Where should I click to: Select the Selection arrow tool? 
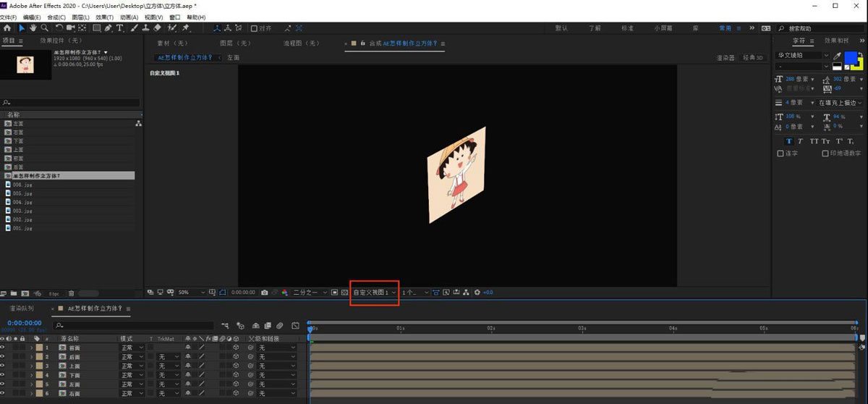tap(22, 29)
